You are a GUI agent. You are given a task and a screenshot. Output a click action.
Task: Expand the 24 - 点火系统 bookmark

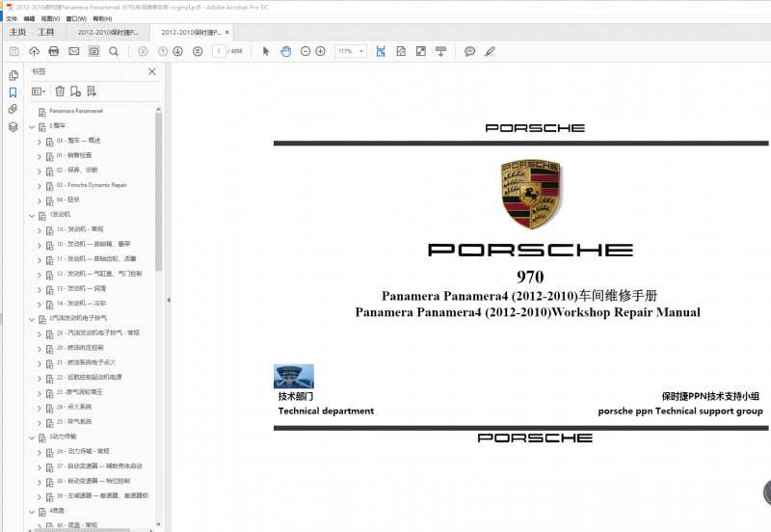coord(40,409)
